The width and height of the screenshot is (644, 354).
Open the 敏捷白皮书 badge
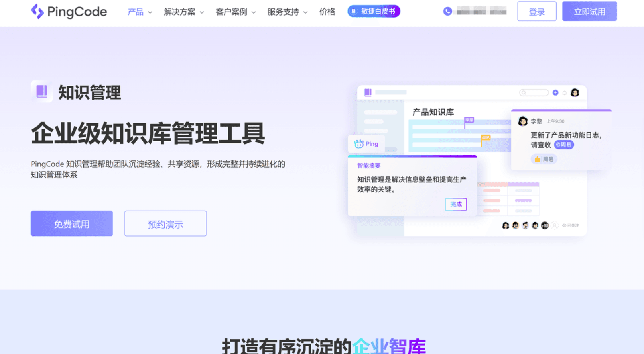coord(374,11)
